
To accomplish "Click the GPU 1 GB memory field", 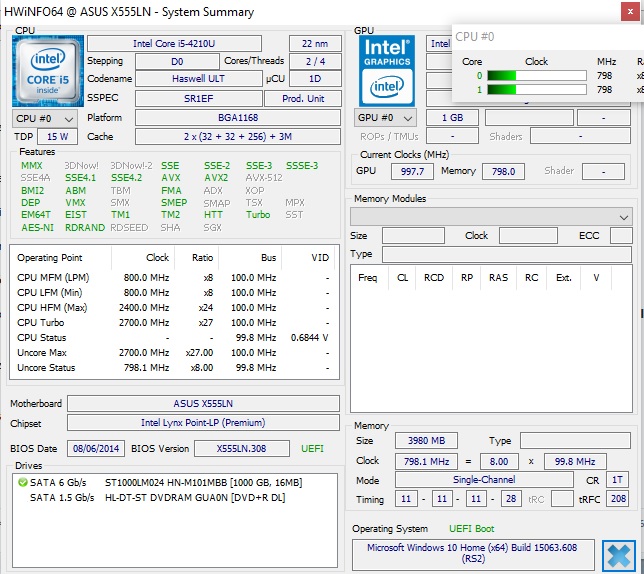I will (452, 118).
